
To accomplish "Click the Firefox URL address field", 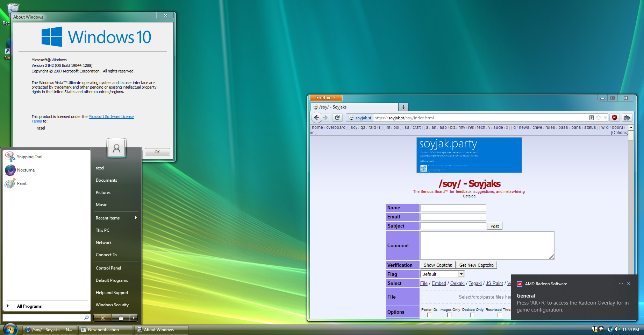I will [481, 118].
